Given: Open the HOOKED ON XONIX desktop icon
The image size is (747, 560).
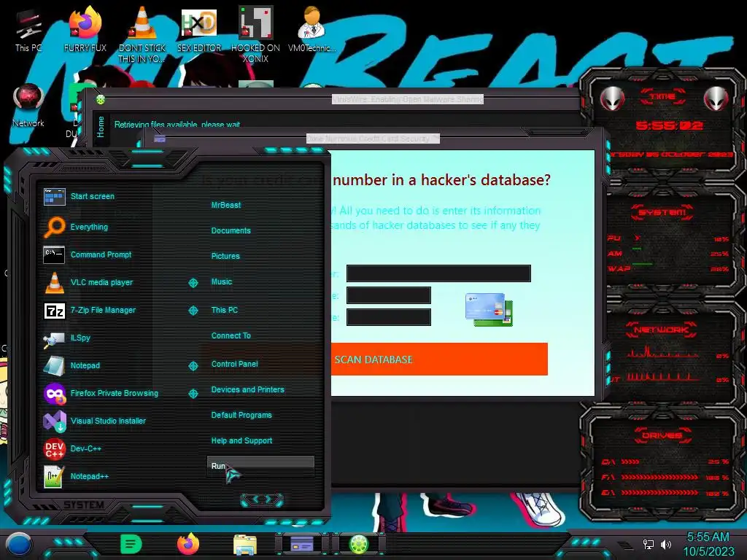Looking at the screenshot, I should pos(255,34).
